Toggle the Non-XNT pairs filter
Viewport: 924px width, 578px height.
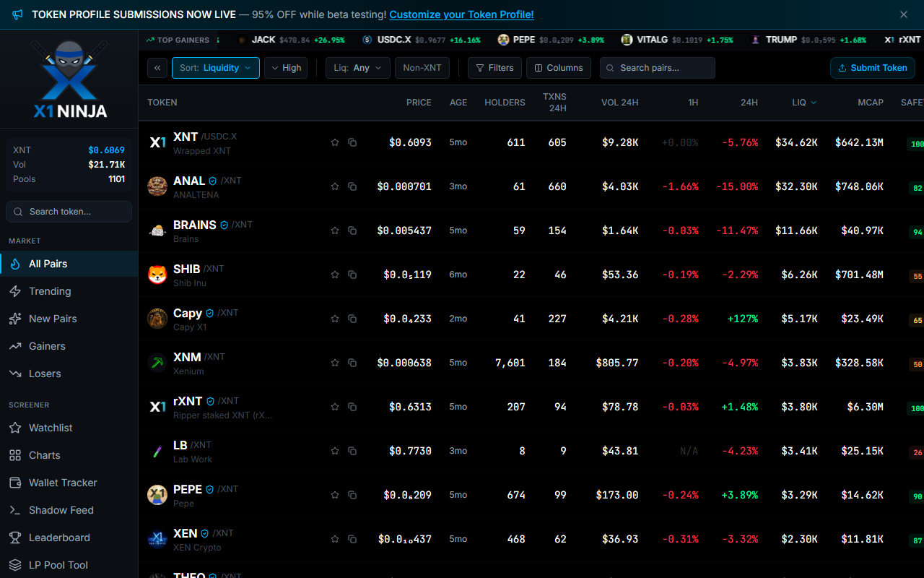click(x=422, y=68)
